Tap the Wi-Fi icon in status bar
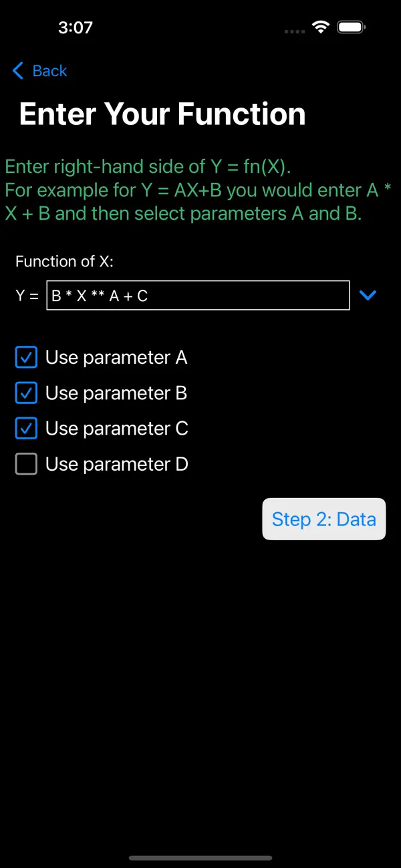Image resolution: width=401 pixels, height=868 pixels. (320, 27)
